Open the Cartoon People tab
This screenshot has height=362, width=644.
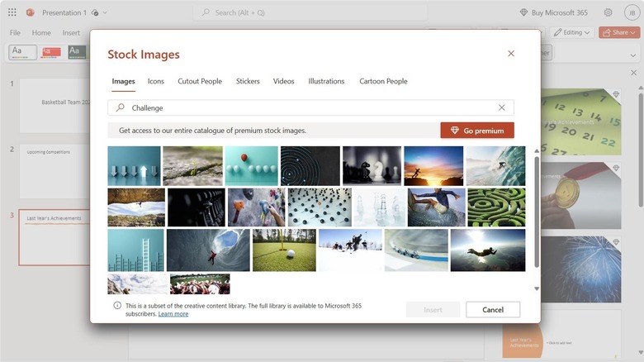tap(383, 82)
